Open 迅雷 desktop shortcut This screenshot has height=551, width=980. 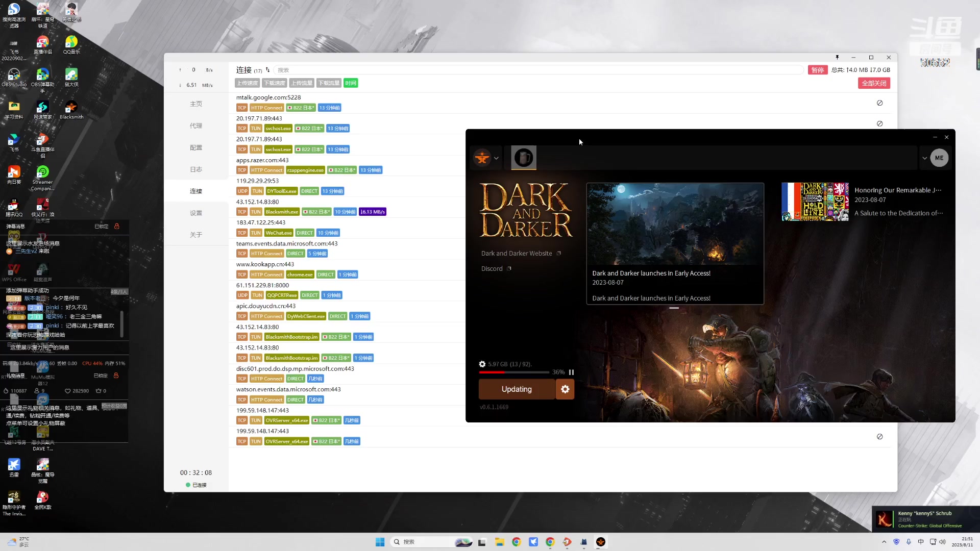pyautogui.click(x=14, y=467)
